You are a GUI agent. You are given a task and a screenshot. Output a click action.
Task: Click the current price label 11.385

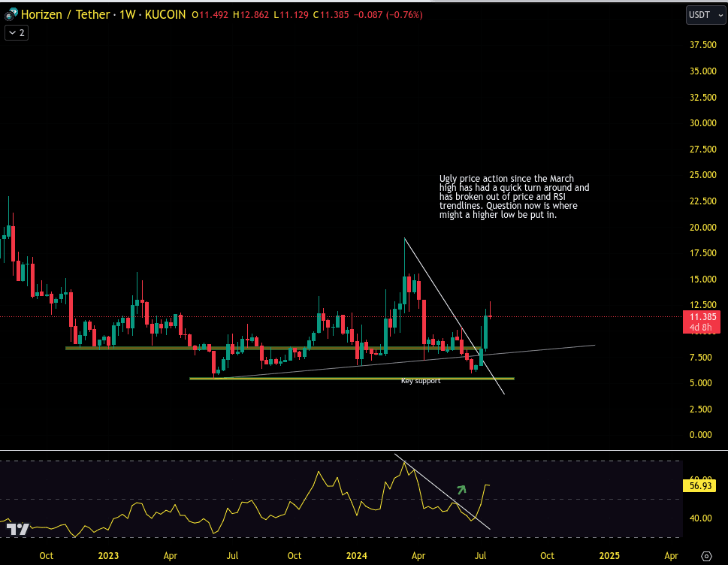[x=702, y=317]
